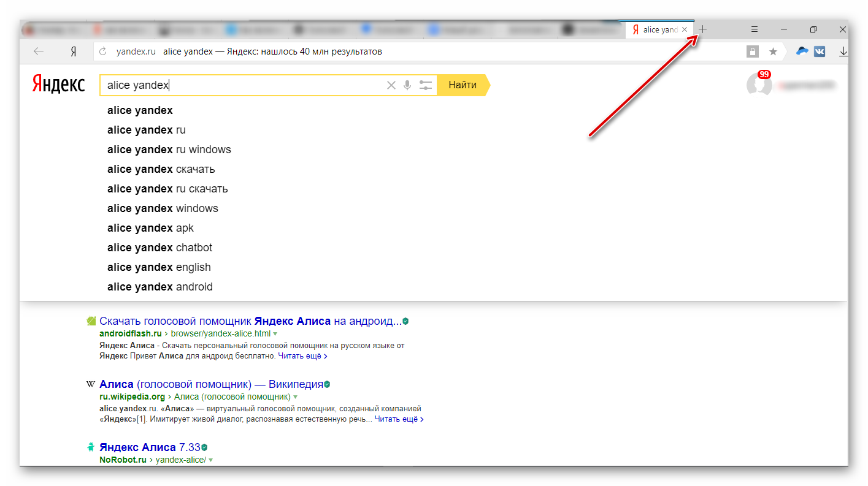
Task: Choose suggestion 'alice yandex ru скачать'
Action: tap(167, 189)
